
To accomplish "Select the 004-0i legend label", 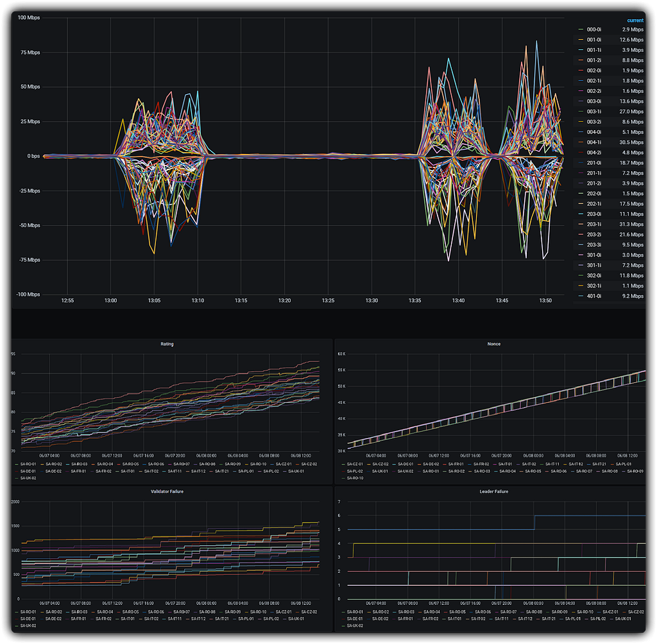I will (593, 132).
